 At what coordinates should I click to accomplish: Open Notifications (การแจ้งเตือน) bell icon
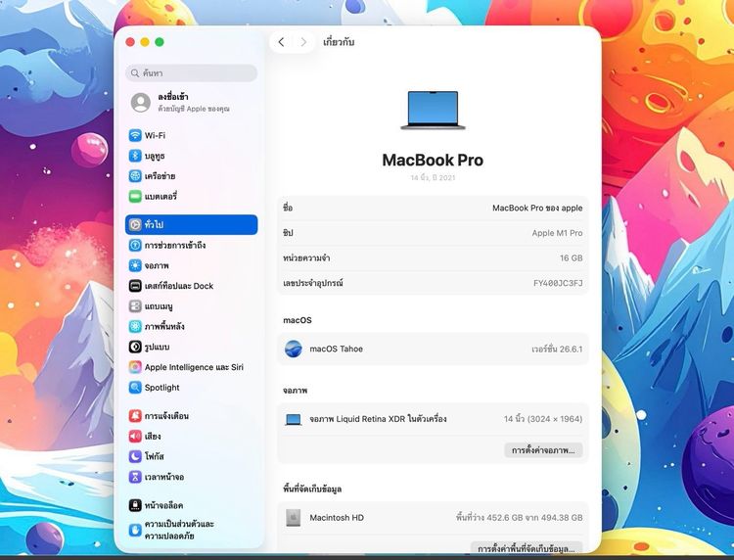(x=135, y=416)
